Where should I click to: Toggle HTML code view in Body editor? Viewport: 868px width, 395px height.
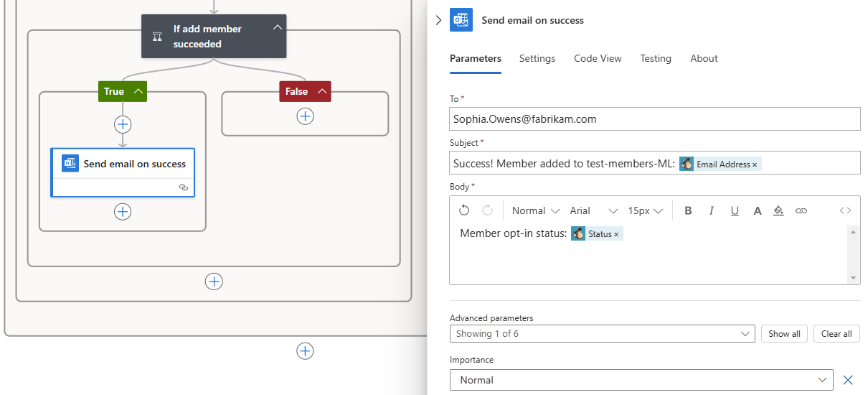(845, 210)
